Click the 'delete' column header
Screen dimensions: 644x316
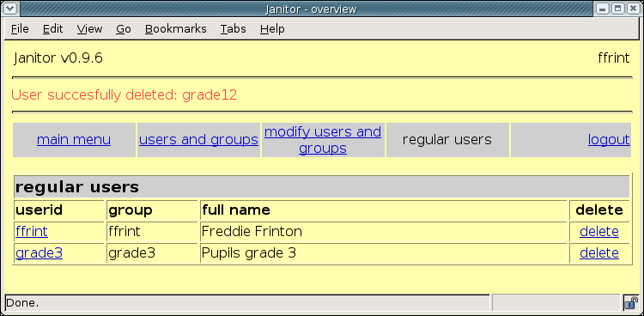[x=599, y=210]
